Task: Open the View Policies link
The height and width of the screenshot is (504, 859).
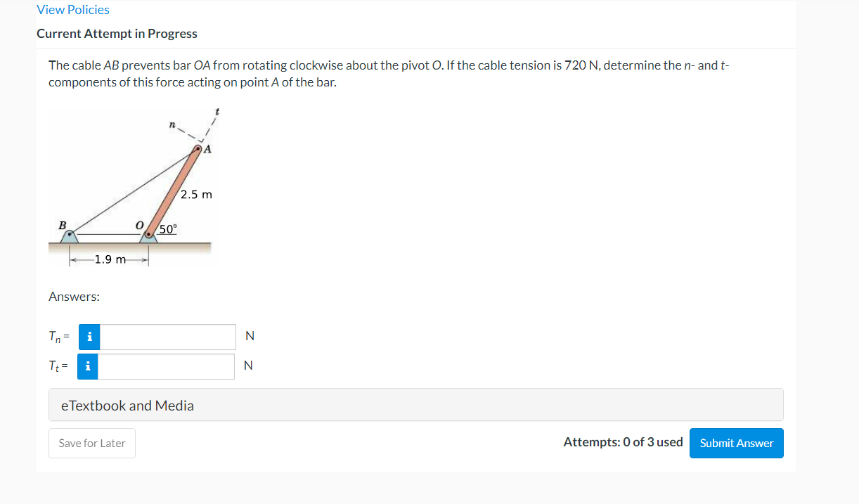Action: (x=73, y=10)
